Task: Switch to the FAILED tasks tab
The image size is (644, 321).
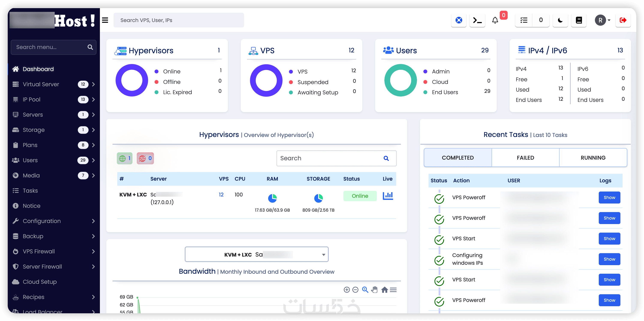Action: coord(525,158)
